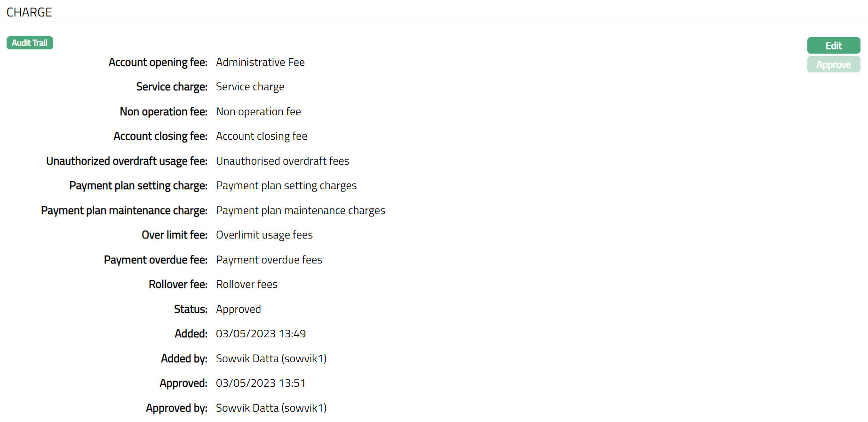Screen dimensions: 868x422
Task: Select the Rollover fees value
Action: pos(247,285)
